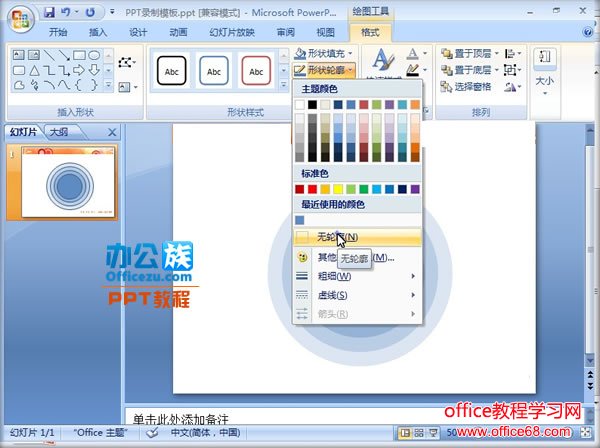Expand the shape styles gallery More arrow
The height and width of the screenshot is (448, 600).
click(284, 85)
